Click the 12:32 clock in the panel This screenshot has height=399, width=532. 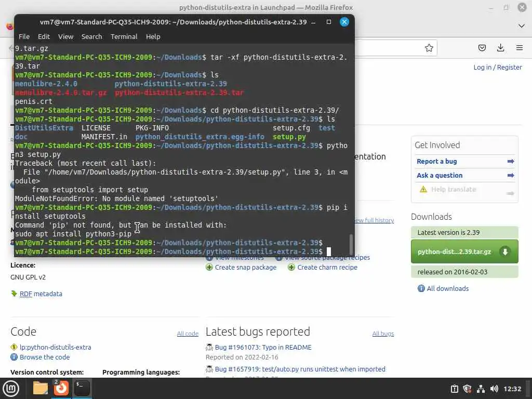pos(512,389)
